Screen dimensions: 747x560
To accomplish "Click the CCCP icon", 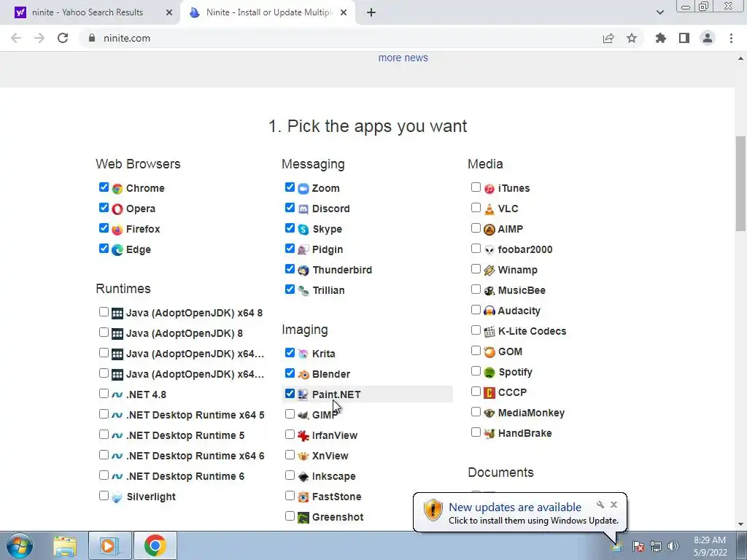I will pos(489,393).
